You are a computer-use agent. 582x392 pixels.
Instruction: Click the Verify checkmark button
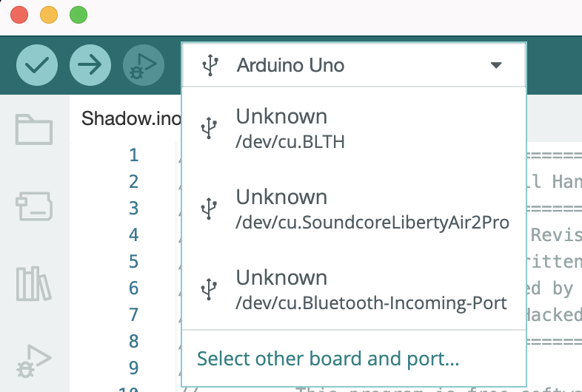tap(37, 65)
